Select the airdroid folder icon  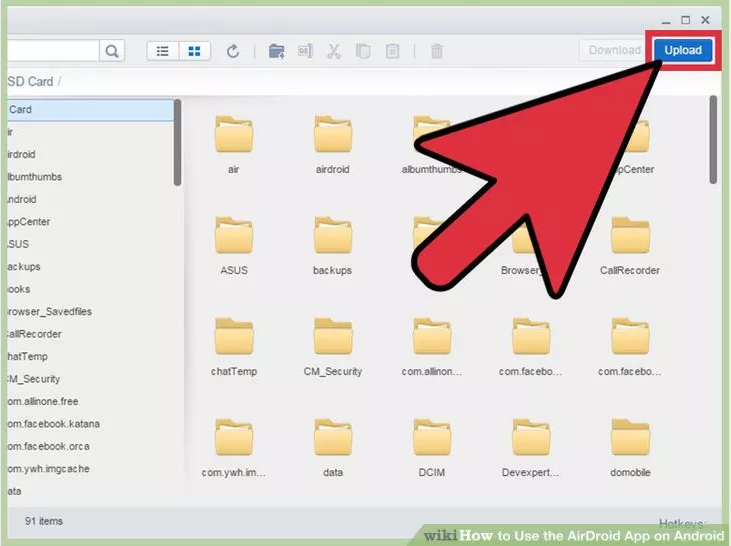click(x=332, y=134)
